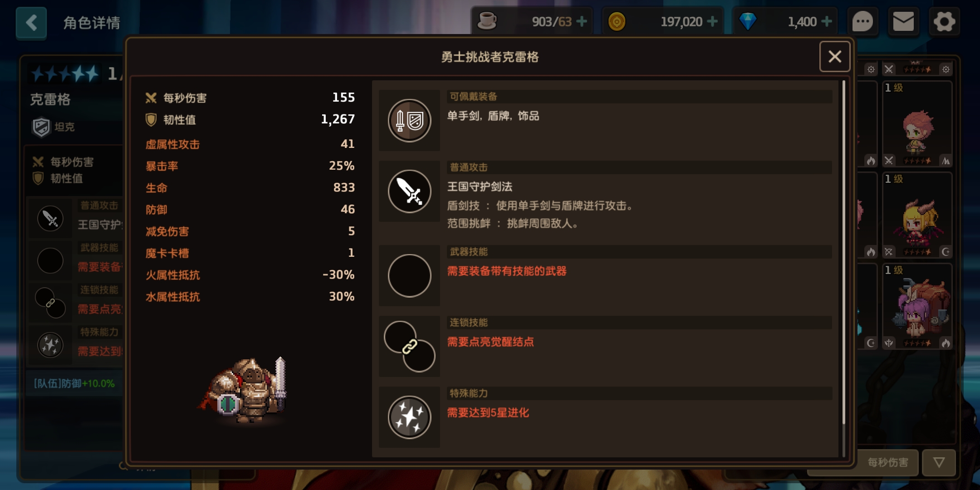This screenshot has height=490, width=980.
Task: Add gold coins with plus button
Action: pyautogui.click(x=712, y=21)
